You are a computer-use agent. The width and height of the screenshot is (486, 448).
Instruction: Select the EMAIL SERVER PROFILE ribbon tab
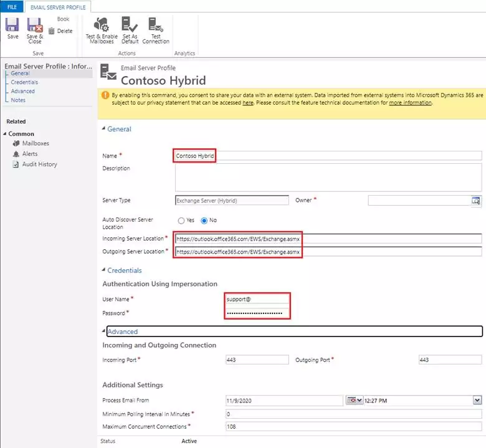(58, 7)
